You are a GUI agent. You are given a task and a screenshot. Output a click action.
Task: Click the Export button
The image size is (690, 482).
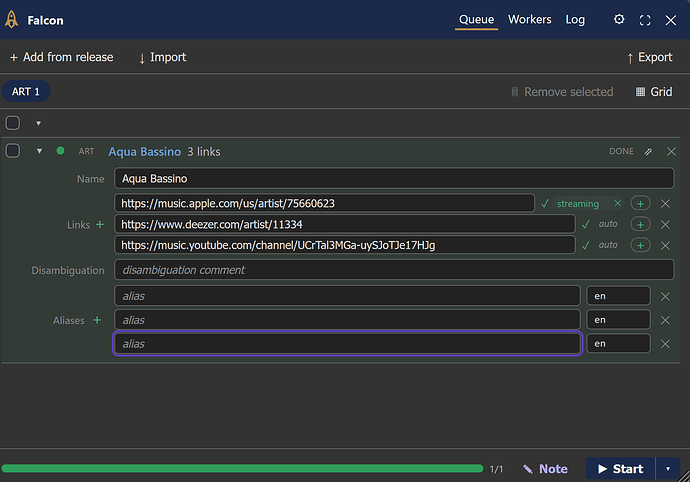coord(650,57)
